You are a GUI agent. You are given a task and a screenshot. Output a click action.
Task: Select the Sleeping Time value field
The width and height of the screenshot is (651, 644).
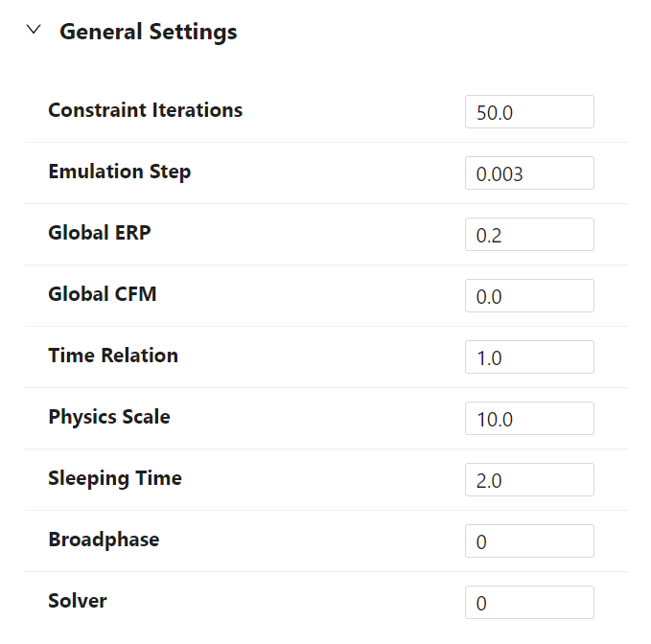(529, 480)
